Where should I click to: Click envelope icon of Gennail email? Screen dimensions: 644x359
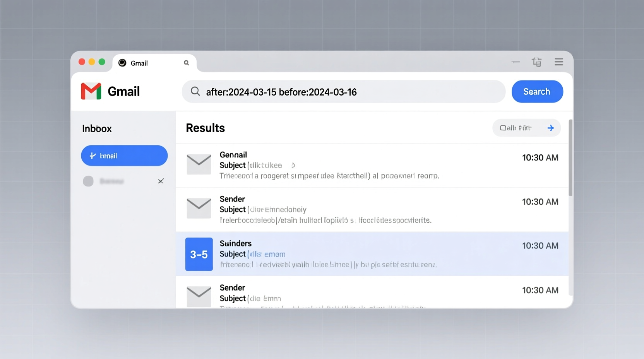(x=199, y=164)
